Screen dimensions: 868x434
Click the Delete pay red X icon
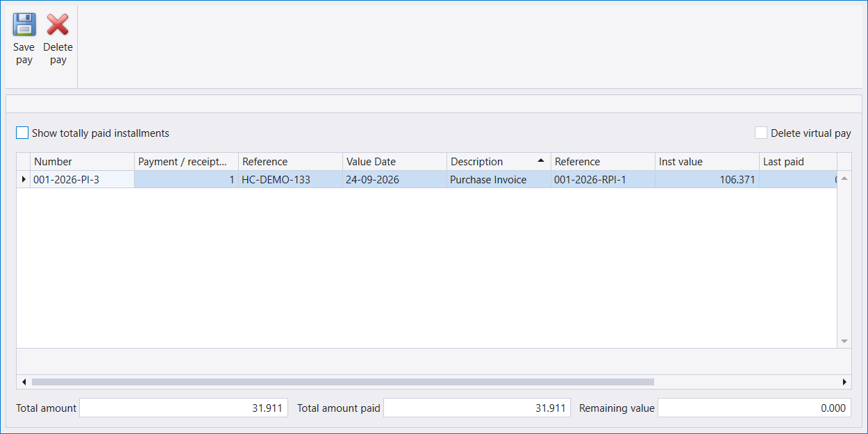tap(58, 24)
